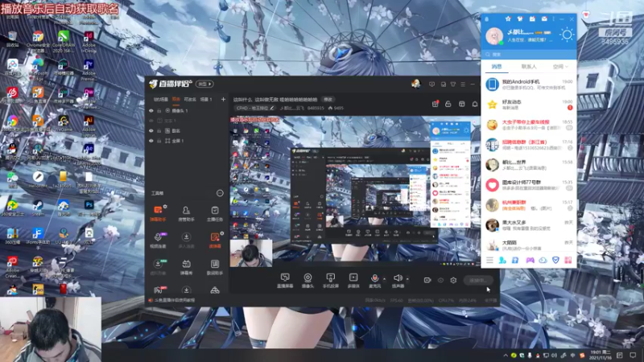This screenshot has width=644, height=362.
Task: Select the 可改名 scene tab
Action: 190,99
